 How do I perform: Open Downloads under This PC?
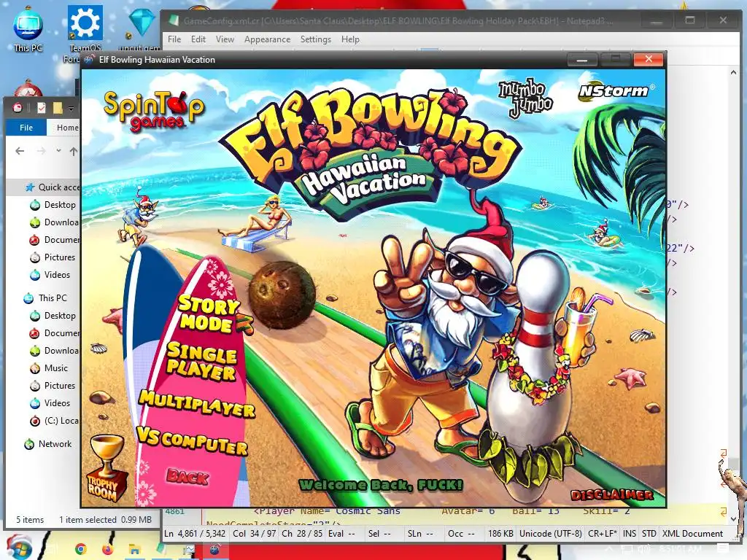(54, 351)
